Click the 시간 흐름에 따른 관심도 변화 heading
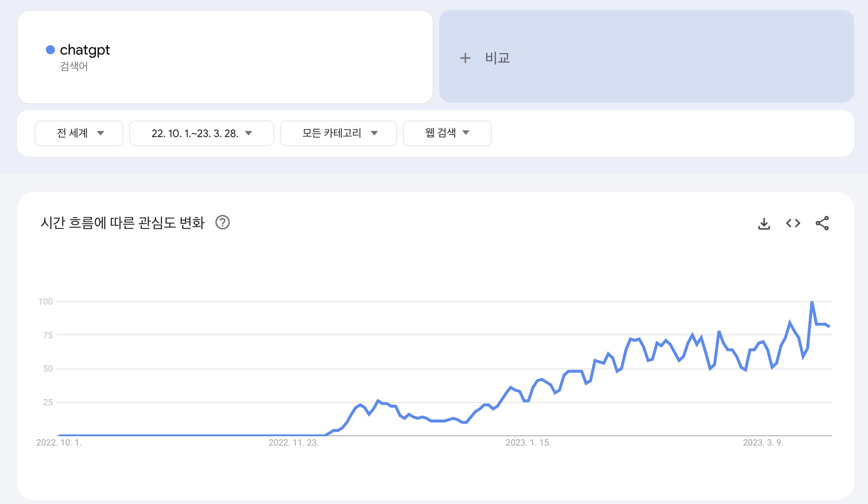The height and width of the screenshot is (504, 868). (123, 223)
